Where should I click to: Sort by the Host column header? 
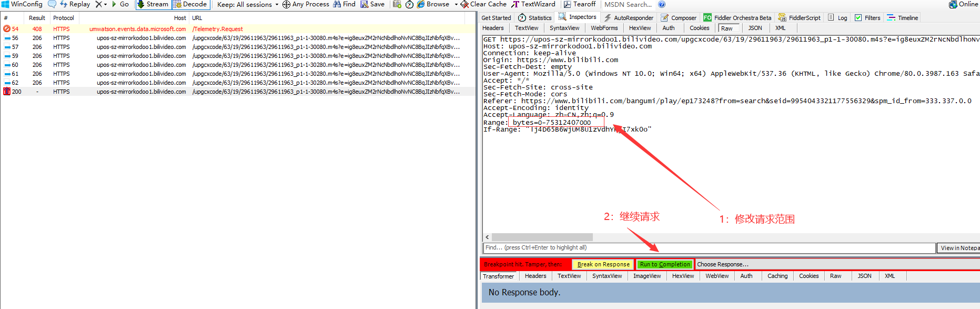coord(134,18)
